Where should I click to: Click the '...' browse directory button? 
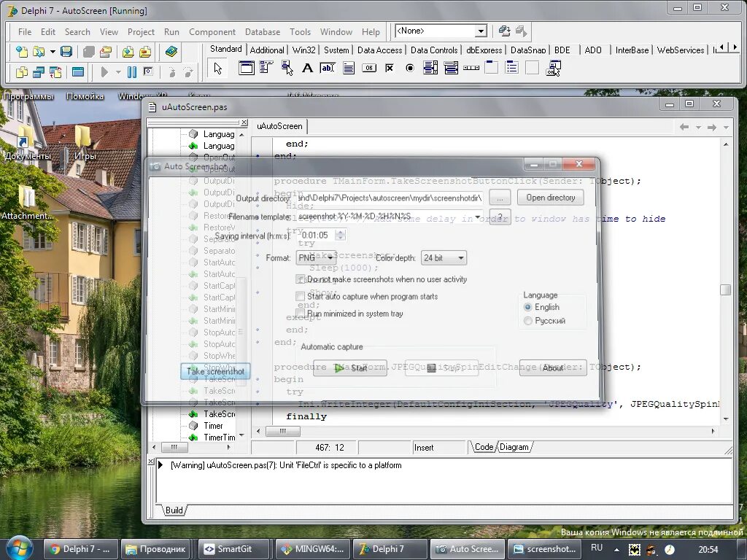[500, 198]
